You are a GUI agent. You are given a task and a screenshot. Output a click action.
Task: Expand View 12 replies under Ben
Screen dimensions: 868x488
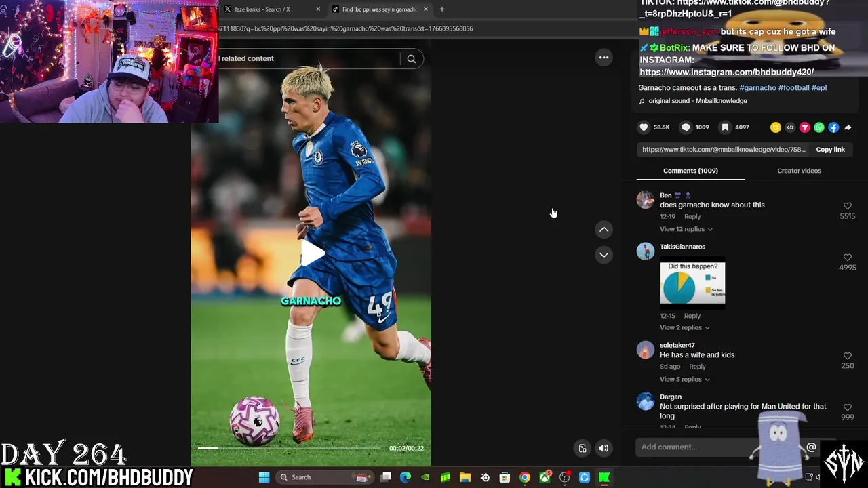pyautogui.click(x=686, y=229)
